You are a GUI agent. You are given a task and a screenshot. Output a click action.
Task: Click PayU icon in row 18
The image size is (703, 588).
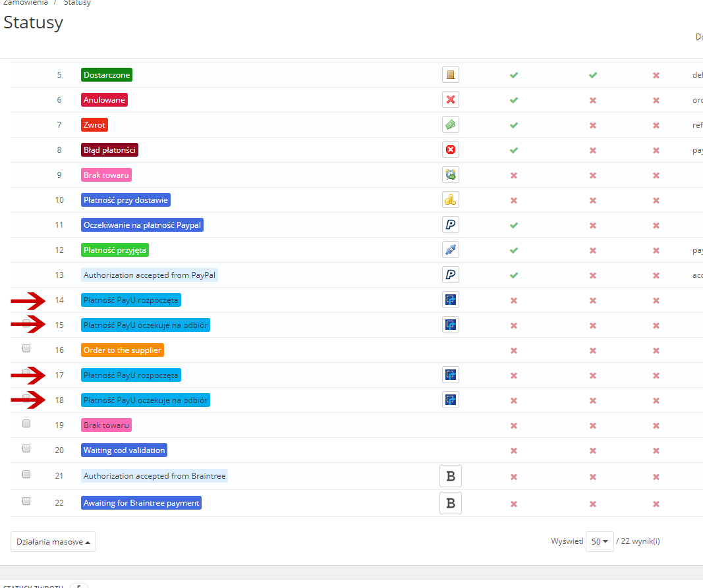[x=451, y=400]
